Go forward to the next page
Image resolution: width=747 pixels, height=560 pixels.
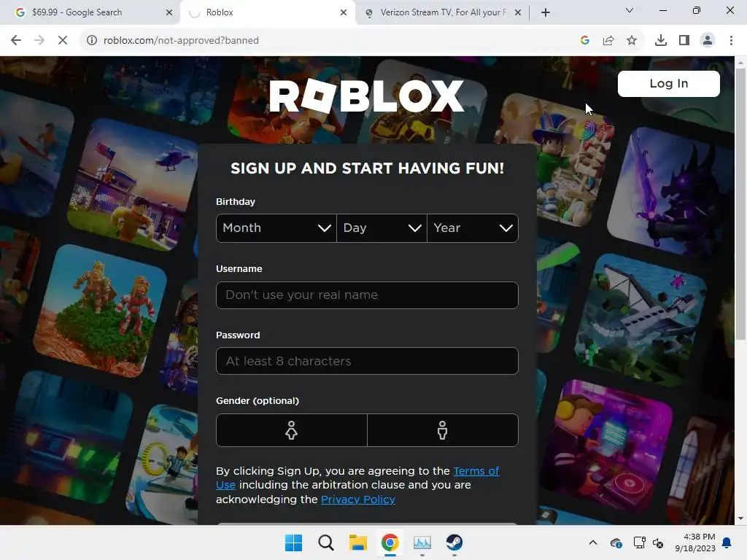39,41
